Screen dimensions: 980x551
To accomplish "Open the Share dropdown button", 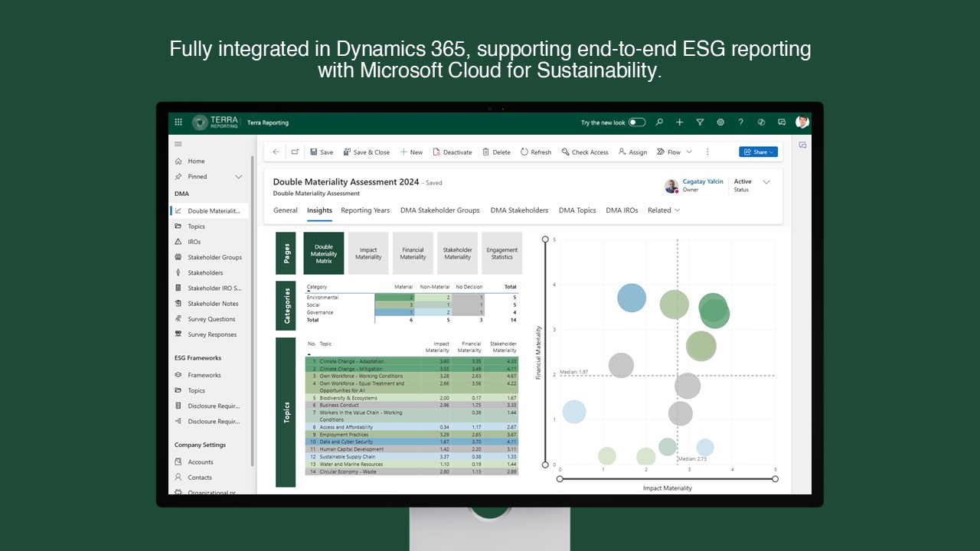I will click(x=758, y=152).
